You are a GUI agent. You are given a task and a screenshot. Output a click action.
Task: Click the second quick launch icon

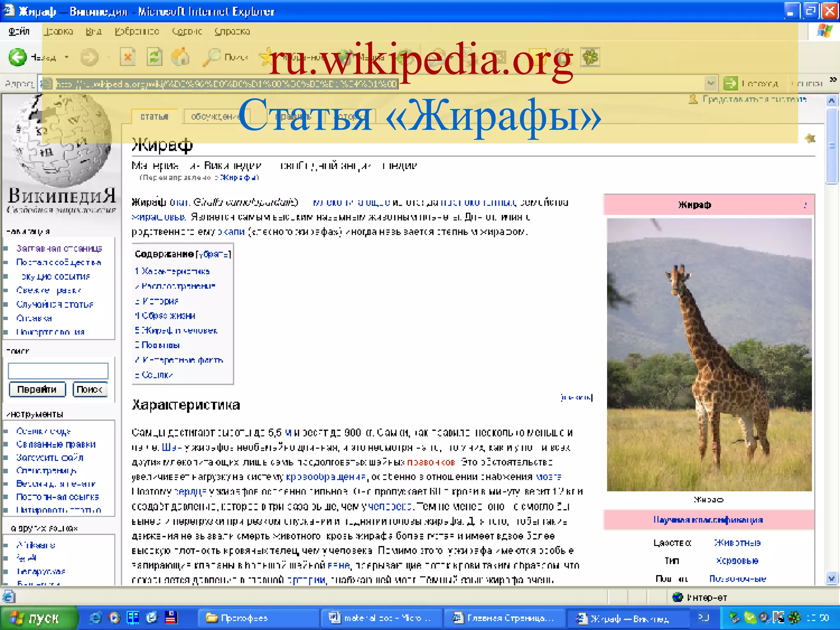(114, 618)
